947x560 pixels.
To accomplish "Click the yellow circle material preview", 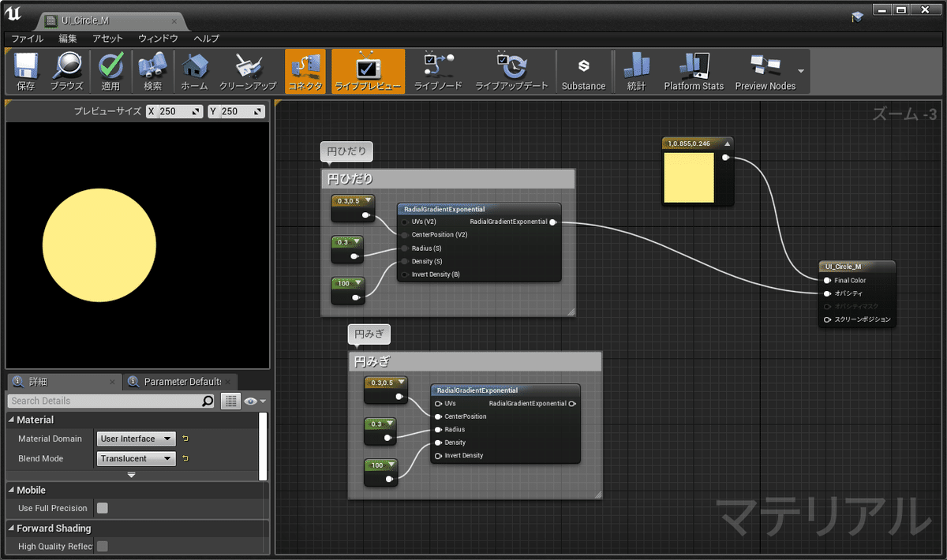I will [99, 244].
